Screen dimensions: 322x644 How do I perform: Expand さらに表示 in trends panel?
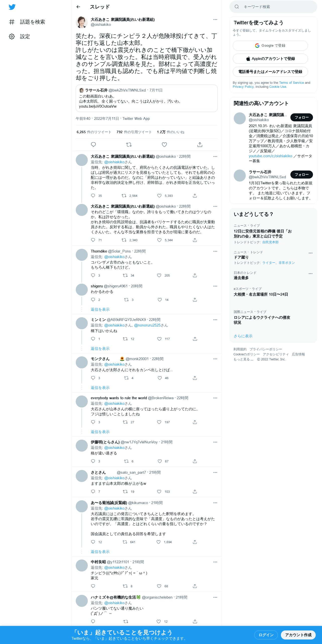(x=243, y=336)
